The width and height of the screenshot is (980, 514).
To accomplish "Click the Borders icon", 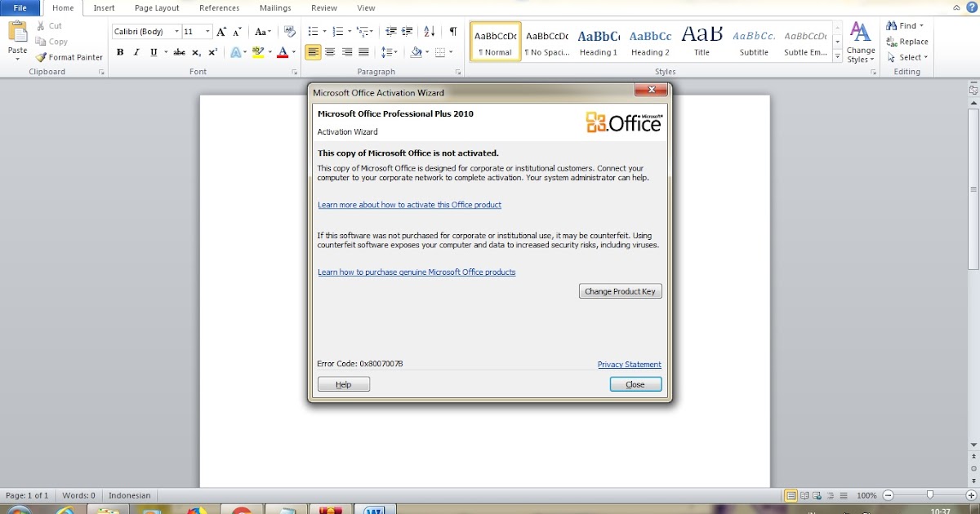I will point(440,52).
